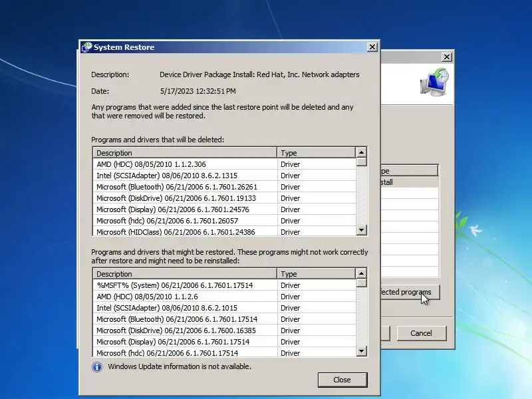Click the System Restore title bar icon
The image size is (532, 399).
point(87,47)
